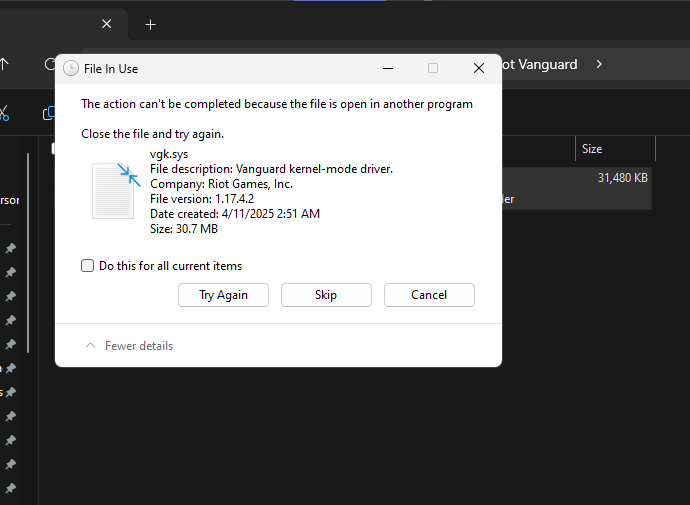This screenshot has width=690, height=505.
Task: Click 'Close the file and try again.' message
Action: pos(153,134)
